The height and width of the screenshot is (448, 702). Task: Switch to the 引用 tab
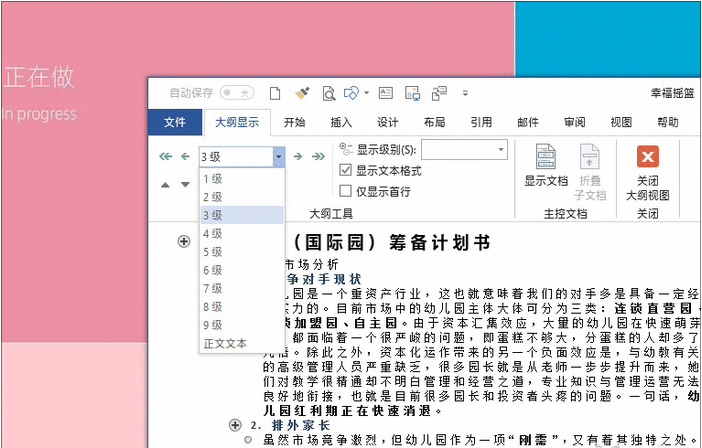click(x=481, y=122)
